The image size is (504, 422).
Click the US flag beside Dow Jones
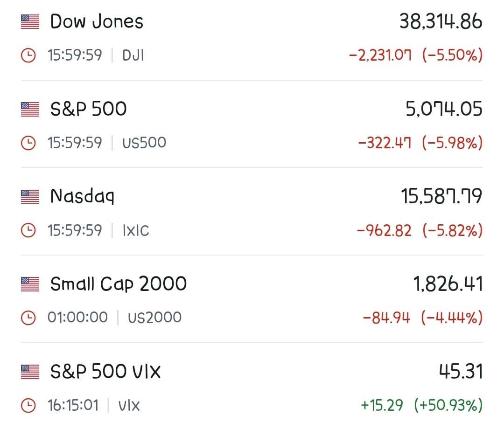(30, 22)
